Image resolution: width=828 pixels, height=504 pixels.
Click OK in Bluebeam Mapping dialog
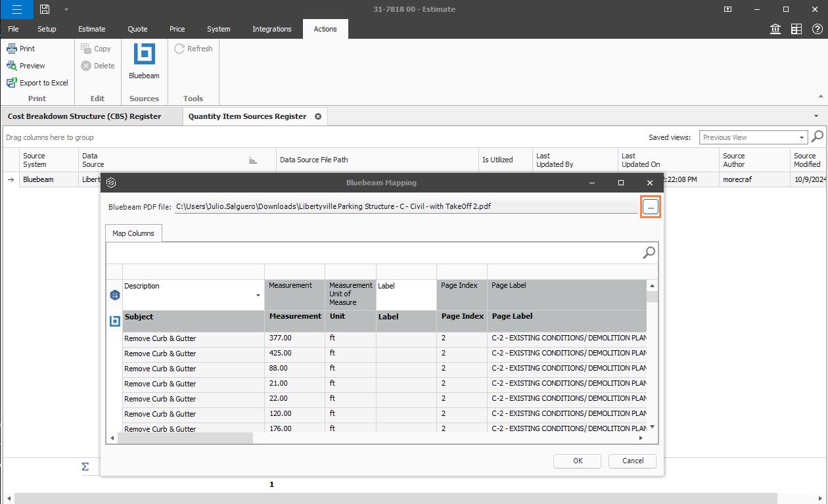(577, 461)
